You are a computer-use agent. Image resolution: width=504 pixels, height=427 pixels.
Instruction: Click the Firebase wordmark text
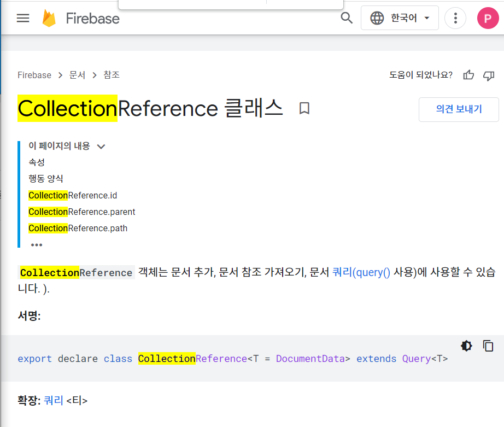tap(92, 19)
